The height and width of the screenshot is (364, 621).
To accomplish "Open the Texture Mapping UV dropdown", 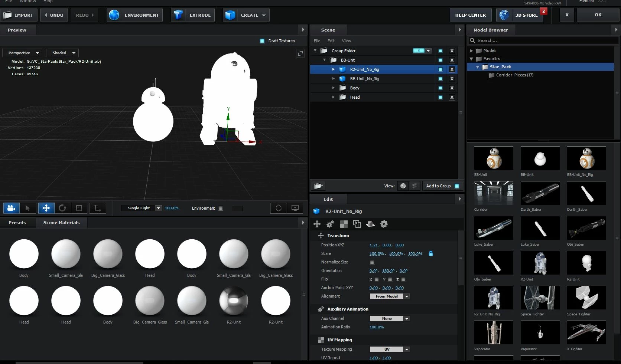I will tap(390, 350).
